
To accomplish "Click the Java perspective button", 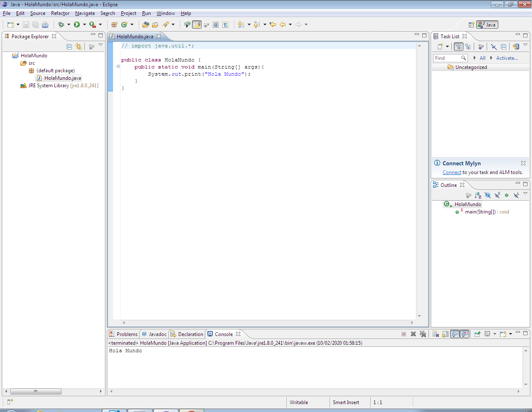I will click(487, 25).
